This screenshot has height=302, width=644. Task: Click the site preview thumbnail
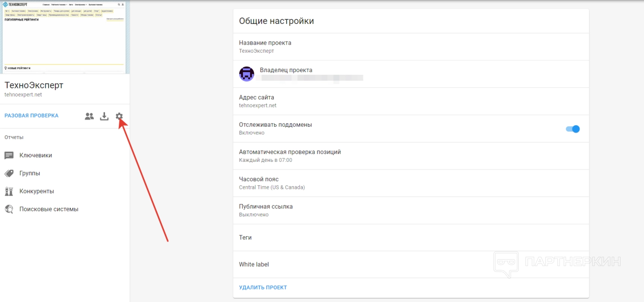65,37
